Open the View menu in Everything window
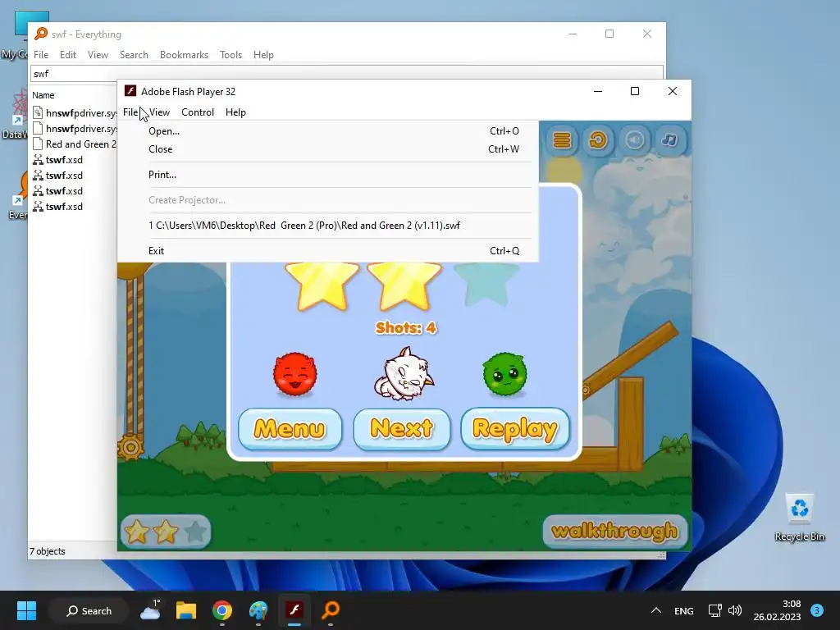This screenshot has width=840, height=630. [98, 55]
